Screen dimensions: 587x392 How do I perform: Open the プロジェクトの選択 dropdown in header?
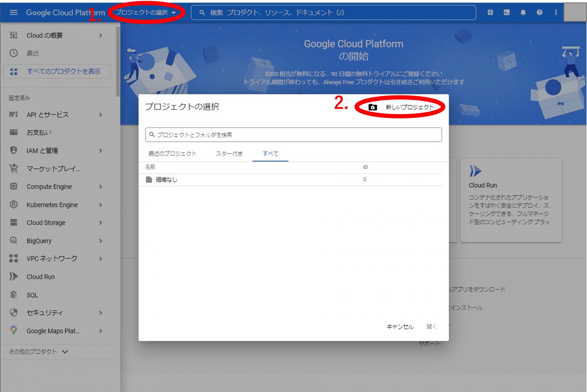146,12
